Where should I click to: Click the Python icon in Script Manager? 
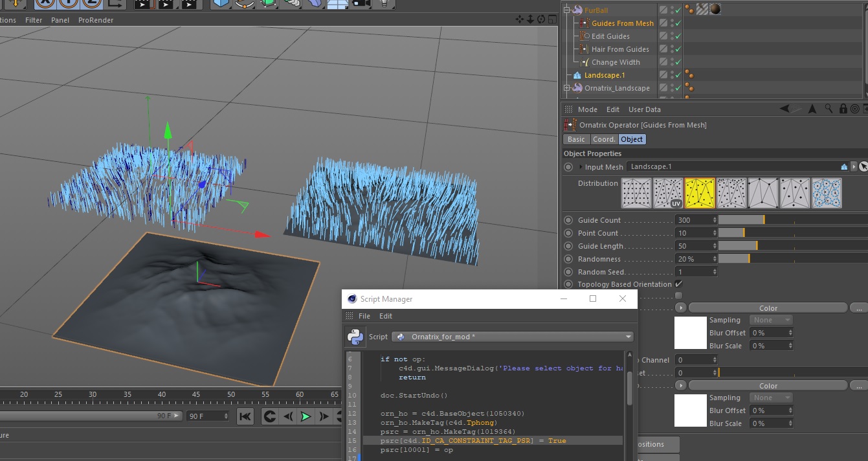click(x=355, y=337)
